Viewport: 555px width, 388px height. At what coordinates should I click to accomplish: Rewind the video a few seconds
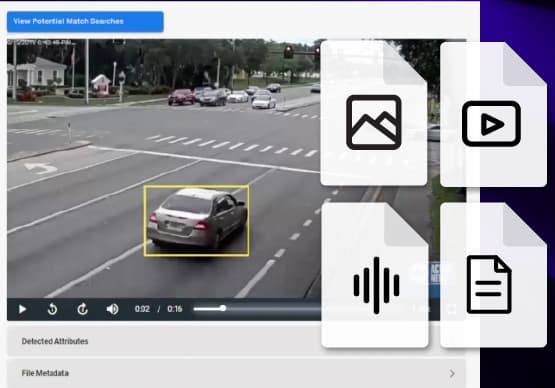click(52, 309)
